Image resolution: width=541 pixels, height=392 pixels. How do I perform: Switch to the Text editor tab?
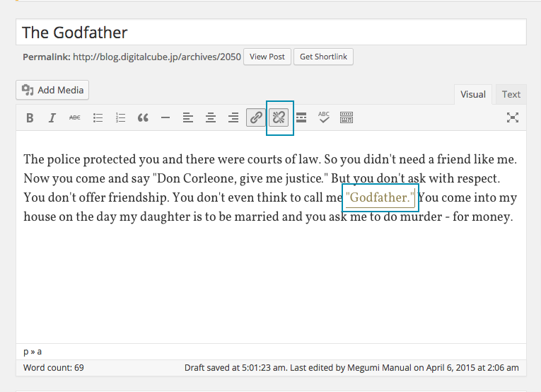511,94
